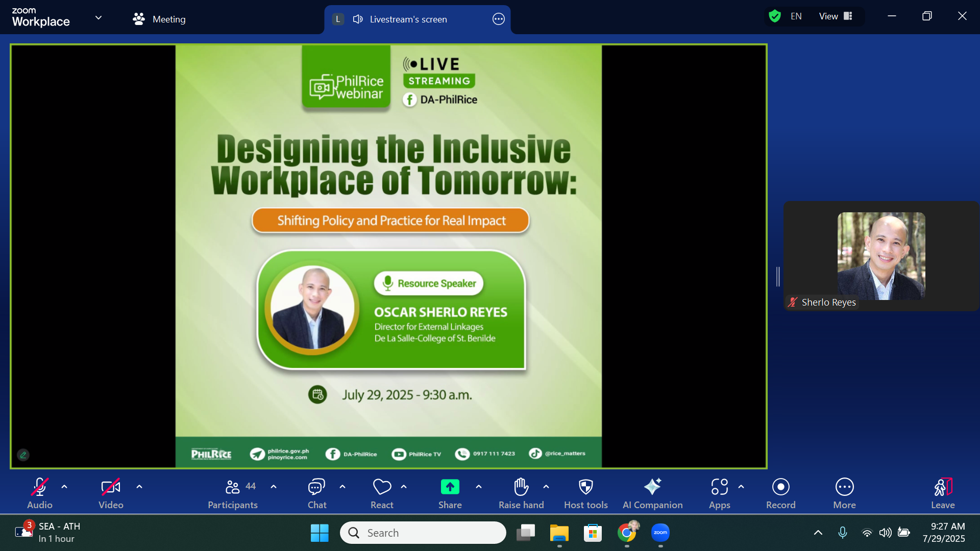Open the Meeting tab

[159, 19]
